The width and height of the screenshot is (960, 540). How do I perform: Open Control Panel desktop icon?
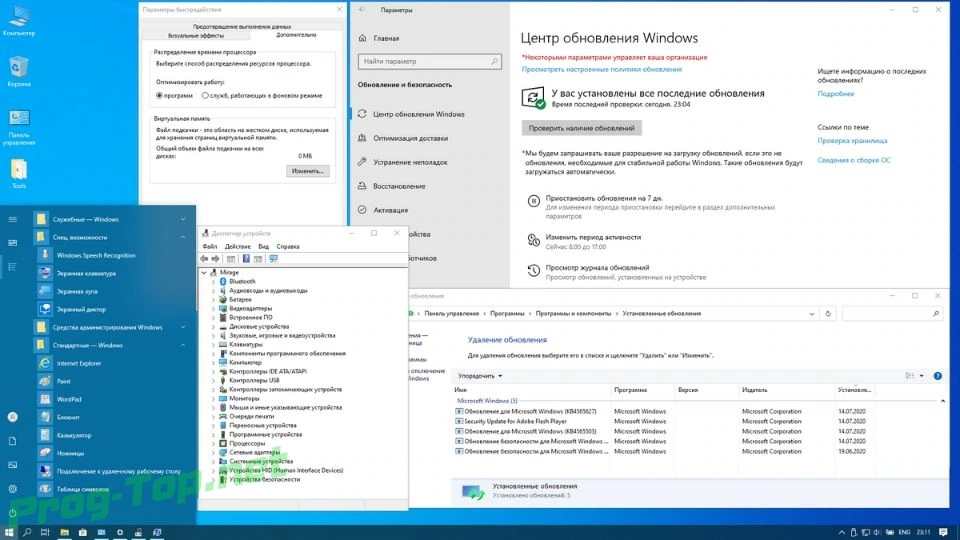[19, 127]
